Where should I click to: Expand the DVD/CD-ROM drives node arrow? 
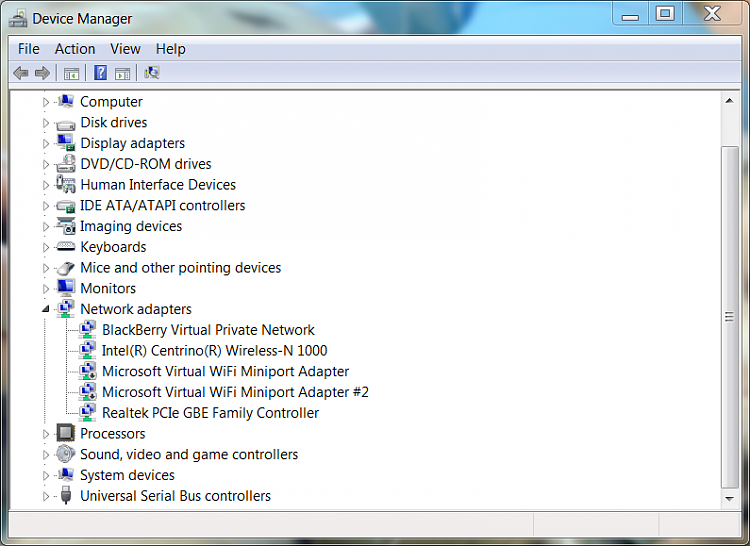click(x=46, y=164)
